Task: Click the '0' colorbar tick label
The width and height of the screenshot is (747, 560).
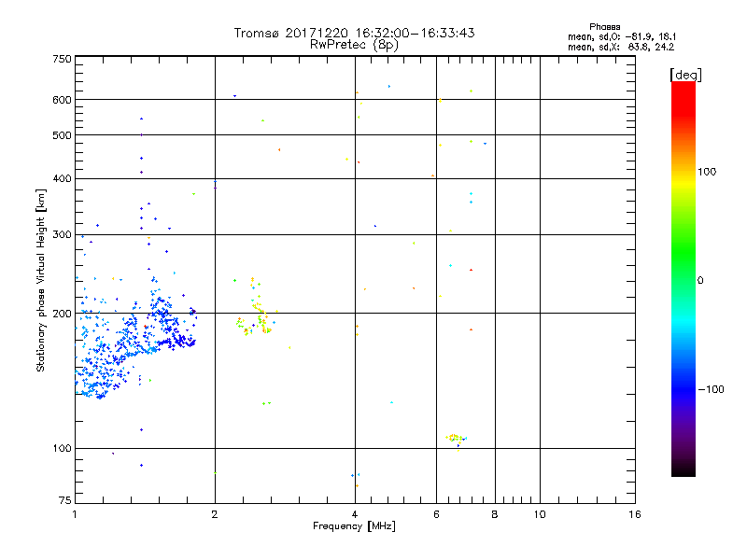Action: tap(700, 281)
